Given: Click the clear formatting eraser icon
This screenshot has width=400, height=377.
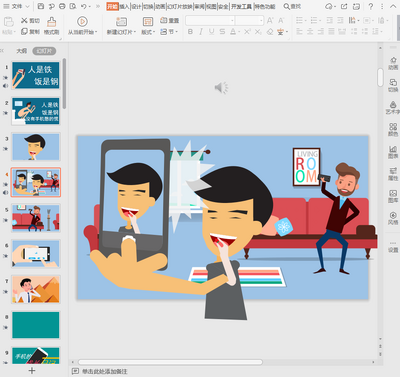Looking at the screenshot, I should 270,32.
